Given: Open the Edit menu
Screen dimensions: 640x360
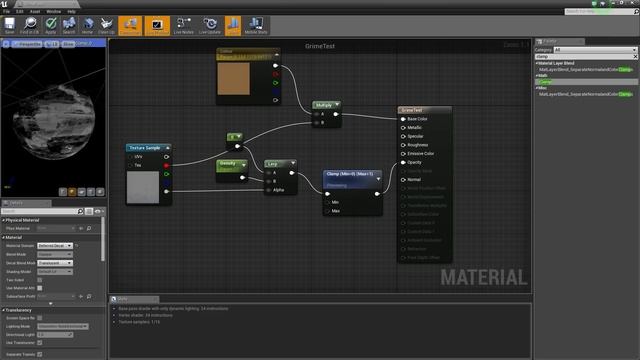Looking at the screenshot, I should click(x=20, y=11).
